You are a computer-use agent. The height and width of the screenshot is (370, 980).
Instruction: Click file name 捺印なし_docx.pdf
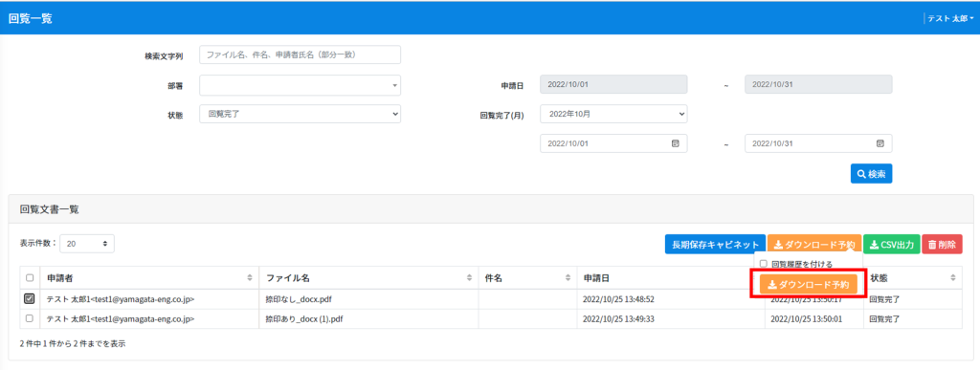point(299,299)
